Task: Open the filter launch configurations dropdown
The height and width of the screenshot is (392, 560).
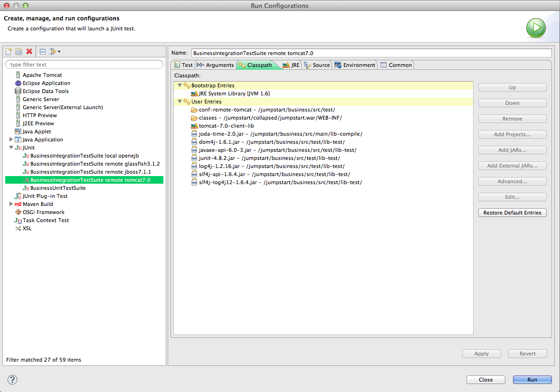Action: pos(55,51)
